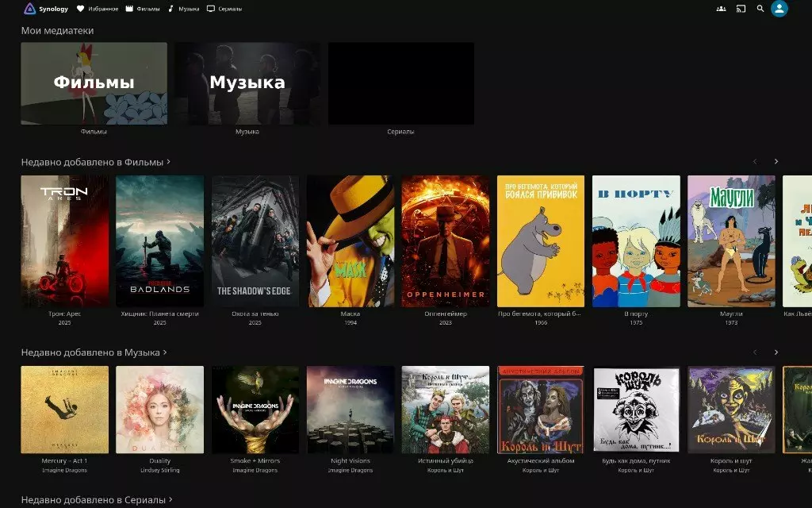Open the Predator Badlands poster

159,241
